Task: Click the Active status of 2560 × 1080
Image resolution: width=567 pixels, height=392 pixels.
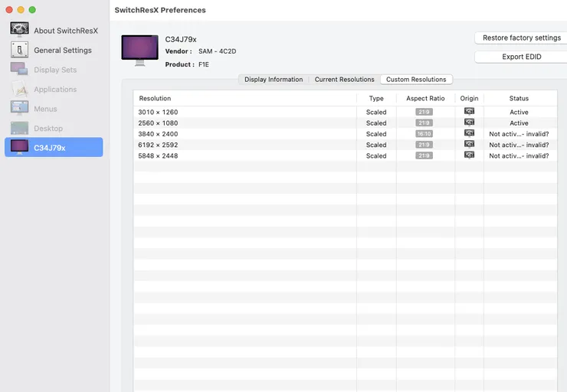Action: (x=519, y=122)
